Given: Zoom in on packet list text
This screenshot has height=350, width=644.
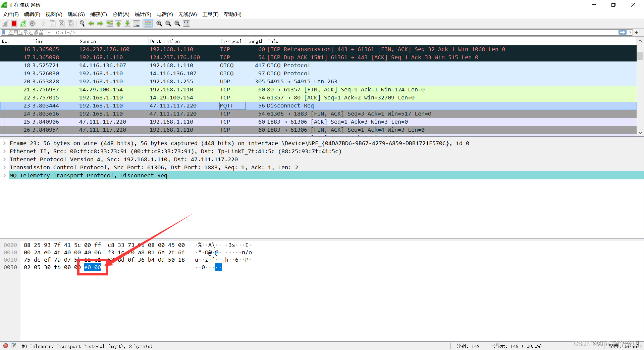Looking at the screenshot, I should (159, 24).
